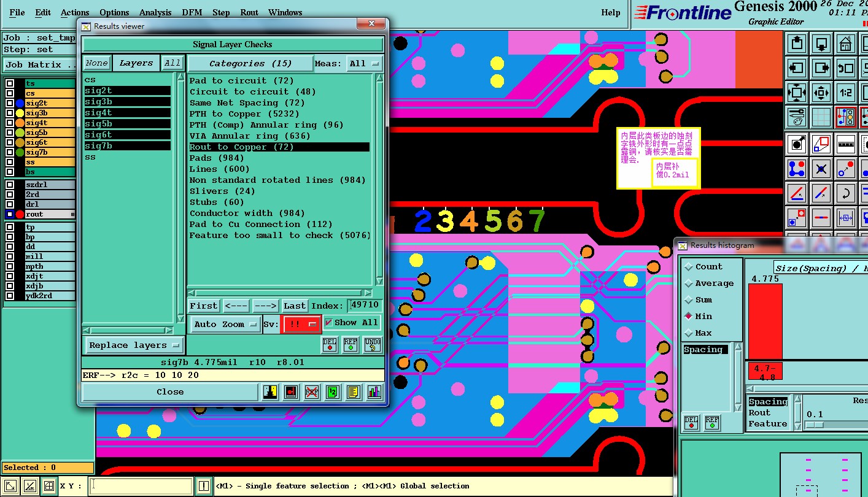Image resolution: width=868 pixels, height=497 pixels.
Task: Click the zoom in expand-arrows icon
Action: 797,93
